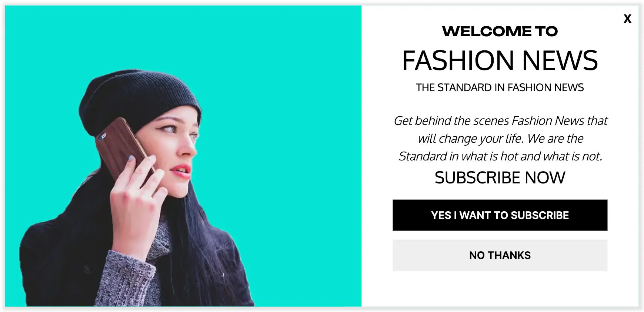Click the YES I WANT TO SUBSCRIBE button
This screenshot has width=644, height=312.
(x=500, y=215)
